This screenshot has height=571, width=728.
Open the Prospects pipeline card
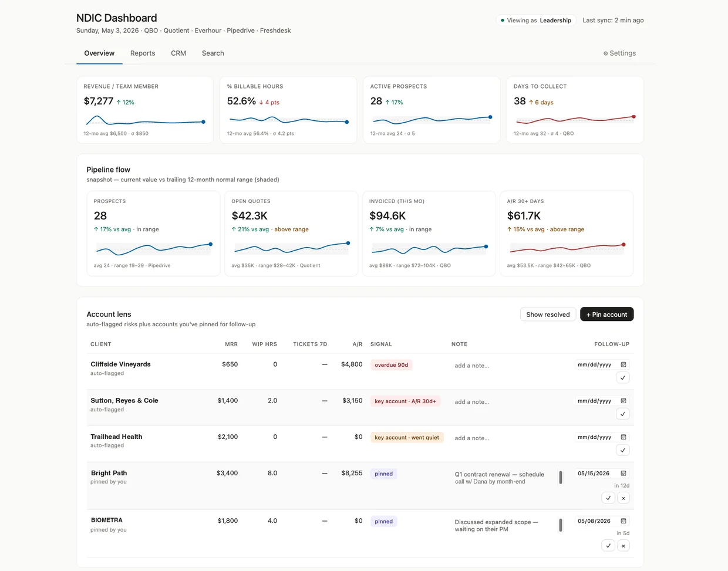(153, 234)
